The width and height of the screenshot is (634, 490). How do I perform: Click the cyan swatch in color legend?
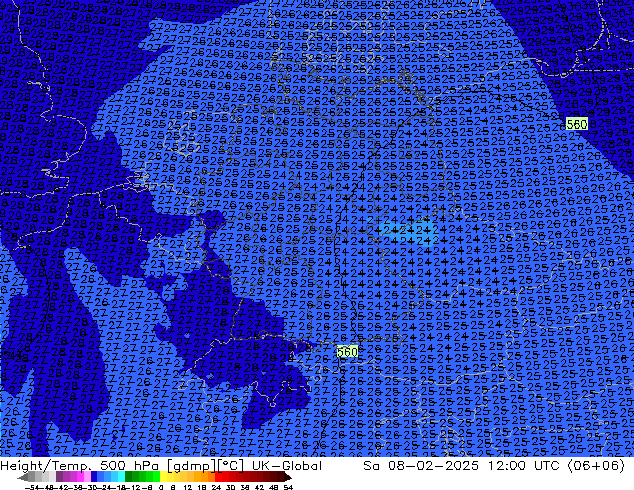(121, 476)
